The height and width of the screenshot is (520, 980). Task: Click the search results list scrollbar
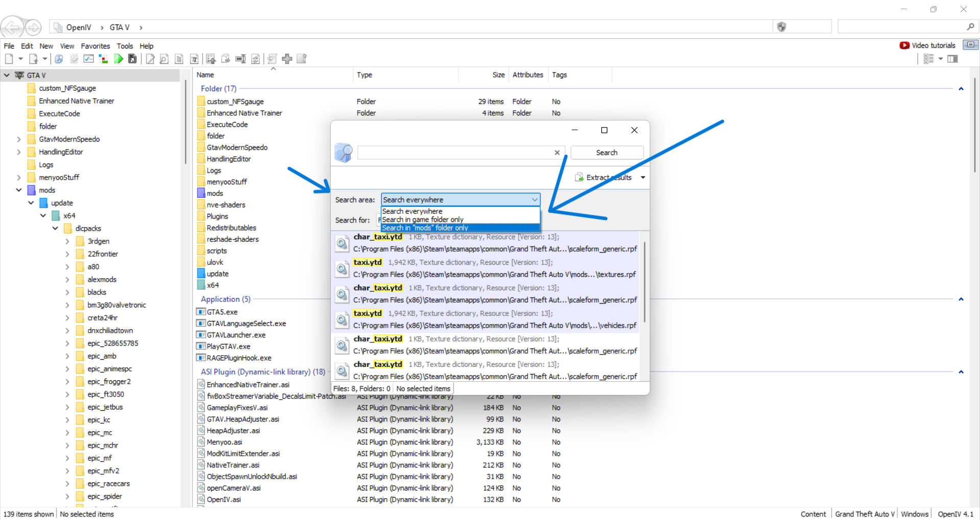pyautogui.click(x=644, y=282)
